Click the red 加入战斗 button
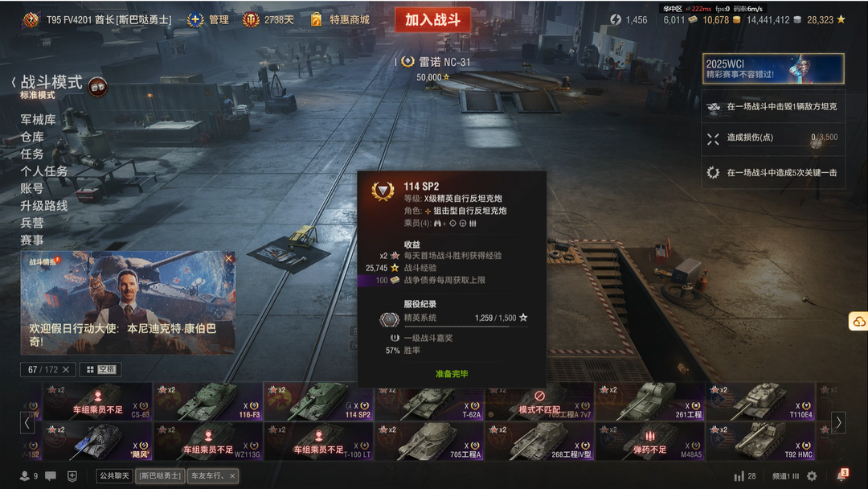 [433, 19]
